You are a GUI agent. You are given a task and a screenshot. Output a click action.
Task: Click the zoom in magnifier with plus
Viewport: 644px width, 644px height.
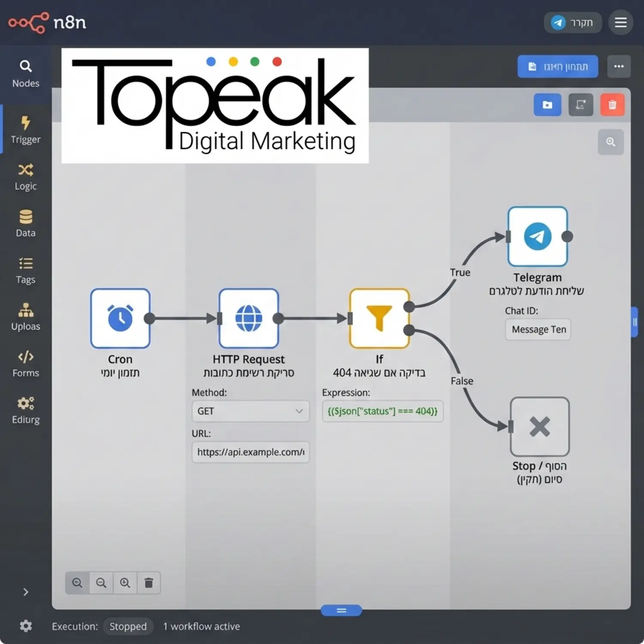[125, 583]
